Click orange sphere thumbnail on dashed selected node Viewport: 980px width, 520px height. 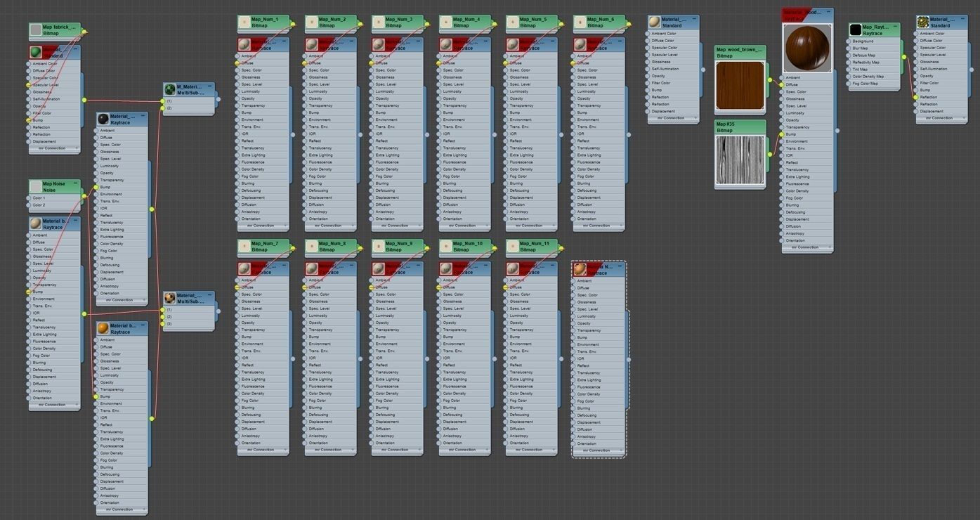[580, 269]
